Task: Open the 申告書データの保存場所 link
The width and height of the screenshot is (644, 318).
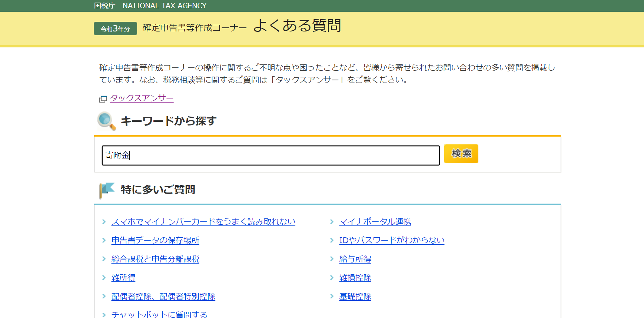Action: [155, 240]
